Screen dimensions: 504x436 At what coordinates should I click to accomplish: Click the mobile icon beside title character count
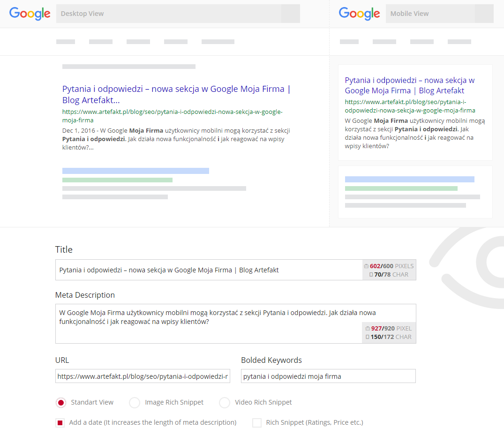coord(371,275)
